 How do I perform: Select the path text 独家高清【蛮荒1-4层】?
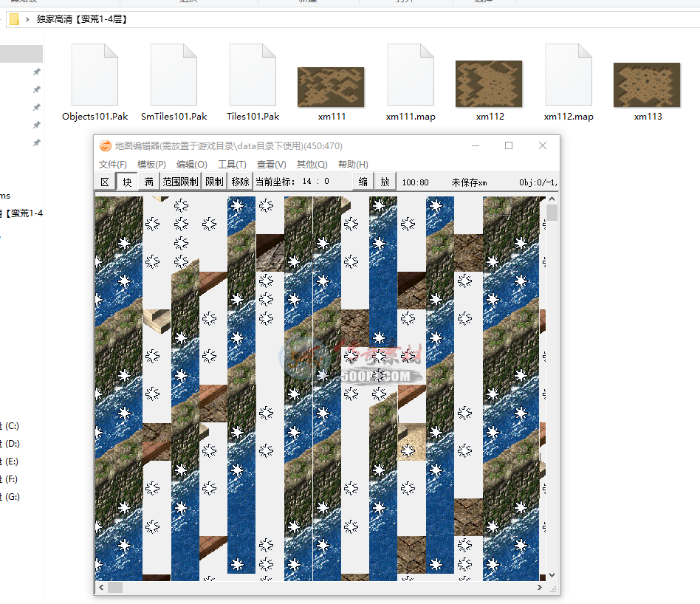[x=82, y=19]
